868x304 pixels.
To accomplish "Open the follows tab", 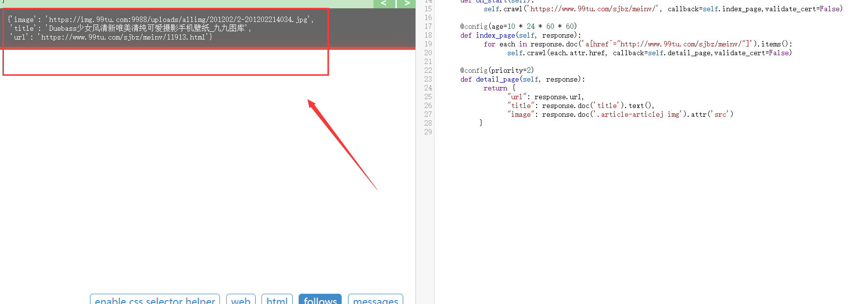I will pos(320,299).
